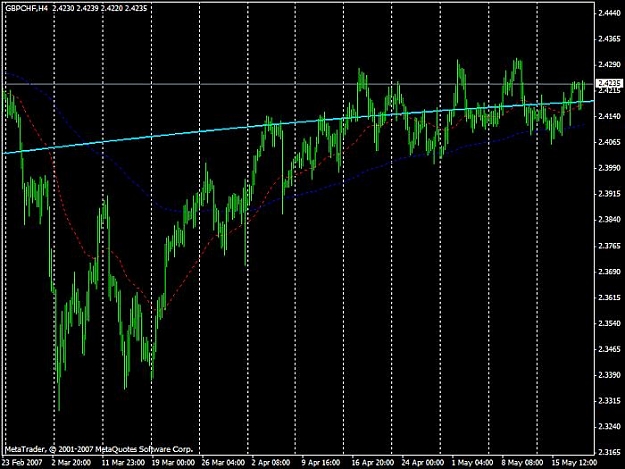Click the 11 Mar 23:00 time label
Screen dimensions: 625x469
tap(123, 463)
